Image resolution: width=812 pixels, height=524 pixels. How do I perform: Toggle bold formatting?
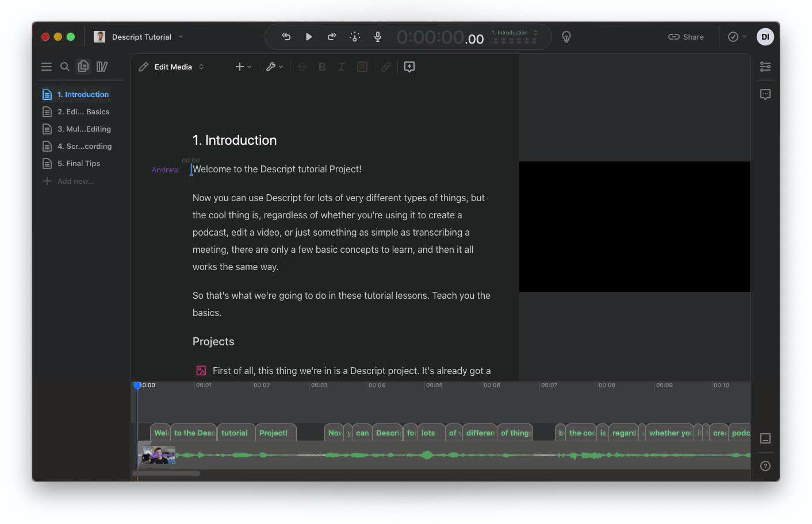(x=322, y=67)
